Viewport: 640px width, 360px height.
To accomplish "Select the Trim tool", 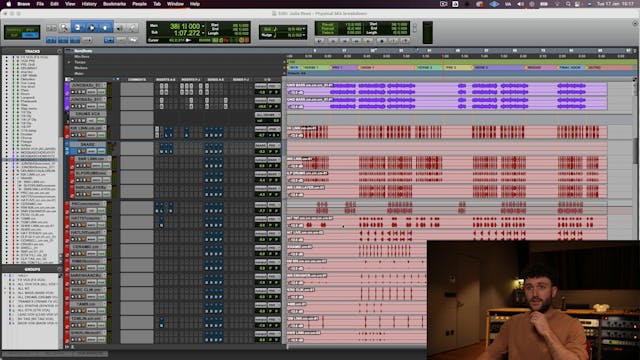I will click(78, 28).
